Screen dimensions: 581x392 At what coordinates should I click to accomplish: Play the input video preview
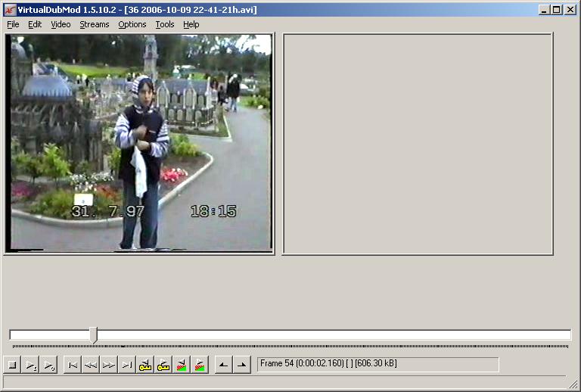(30, 365)
